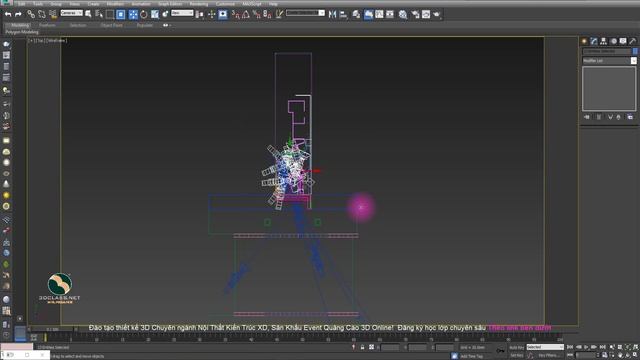Activate the Select and Move tool
The height and width of the screenshot is (360, 640).
coord(133,14)
